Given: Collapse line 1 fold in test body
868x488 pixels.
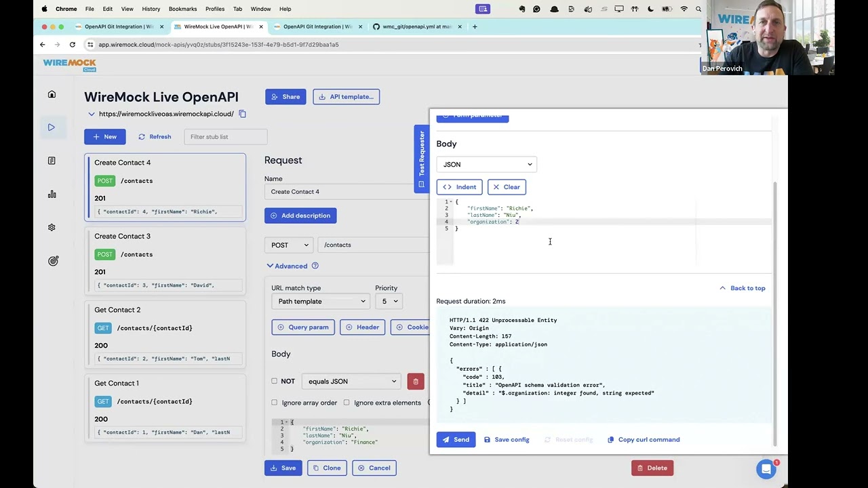Looking at the screenshot, I should (x=452, y=202).
